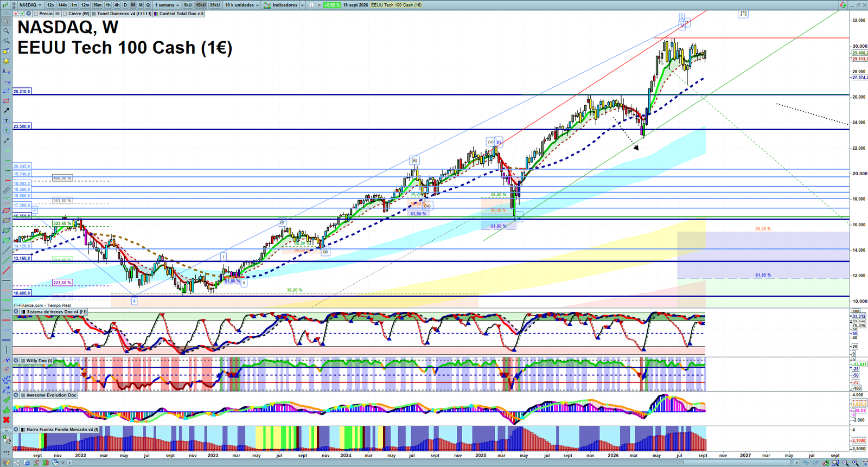Viewport: 868px width, 467px height.
Task: Select the dark blue horizontal line style
Action: pos(6,340)
